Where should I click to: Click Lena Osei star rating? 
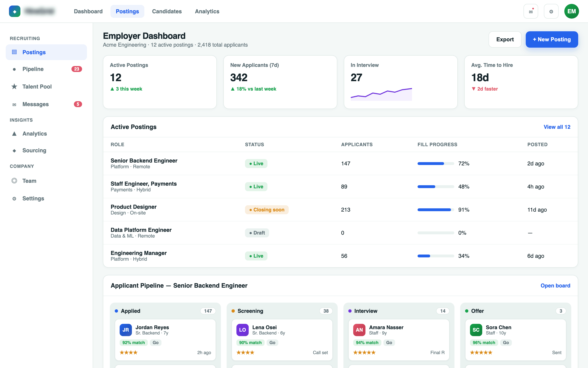click(245, 352)
